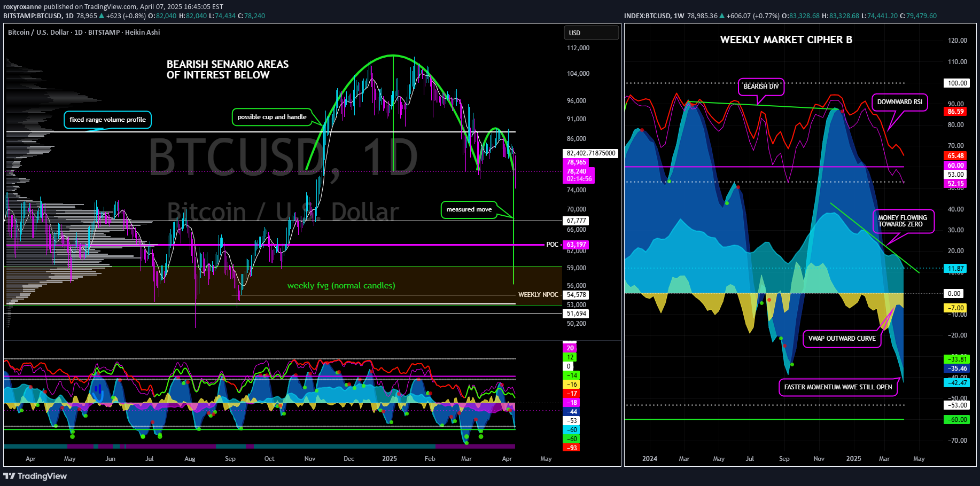Select the red 86.59 value tag
The width and height of the screenshot is (980, 486).
[956, 112]
